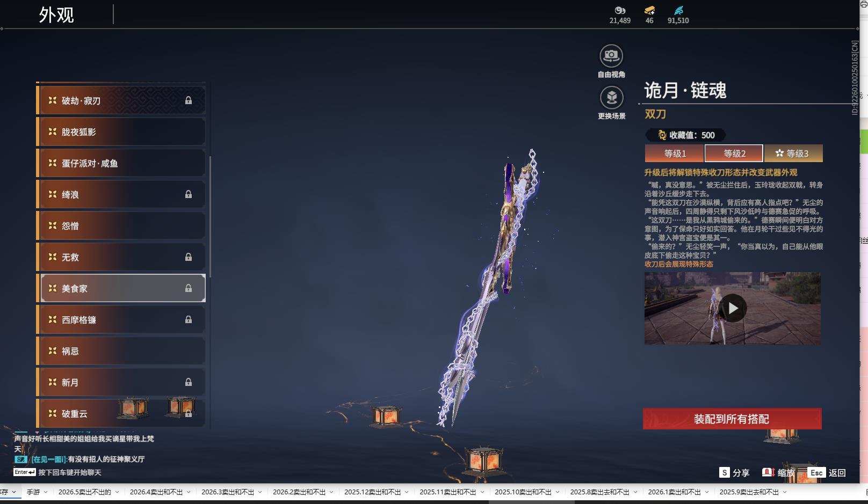
Task: Select the 绮浪 skin row
Action: pos(121,194)
